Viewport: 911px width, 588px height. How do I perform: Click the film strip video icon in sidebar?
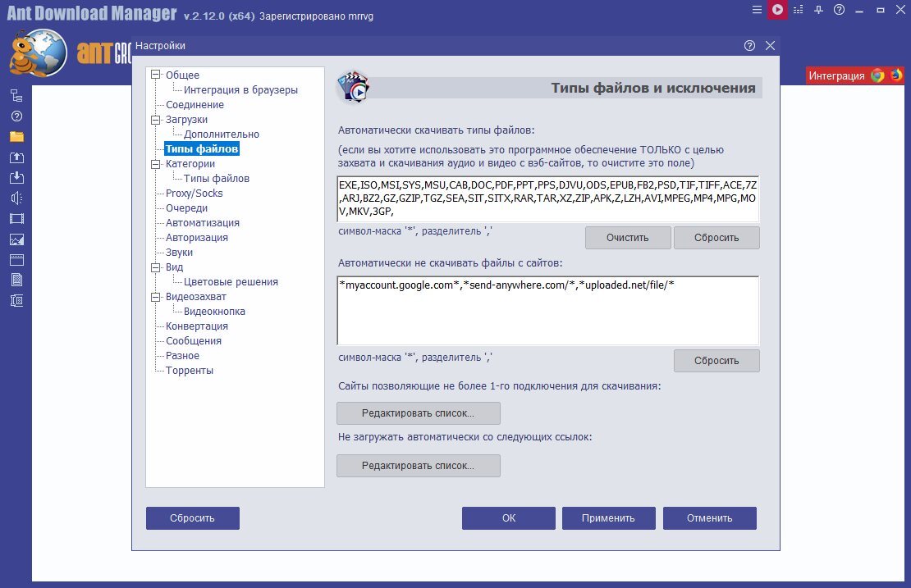[x=17, y=219]
